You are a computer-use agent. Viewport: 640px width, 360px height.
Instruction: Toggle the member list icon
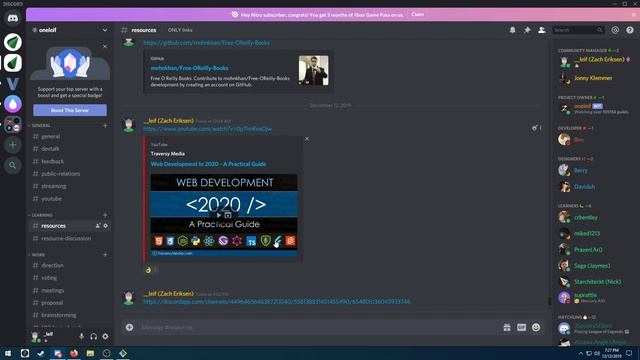(542, 30)
